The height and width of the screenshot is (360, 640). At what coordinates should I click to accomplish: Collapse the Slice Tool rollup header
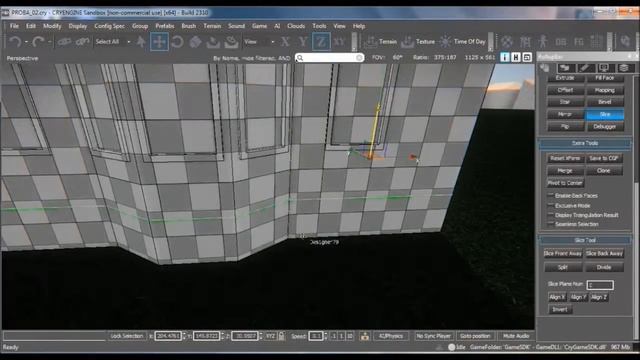click(585, 240)
